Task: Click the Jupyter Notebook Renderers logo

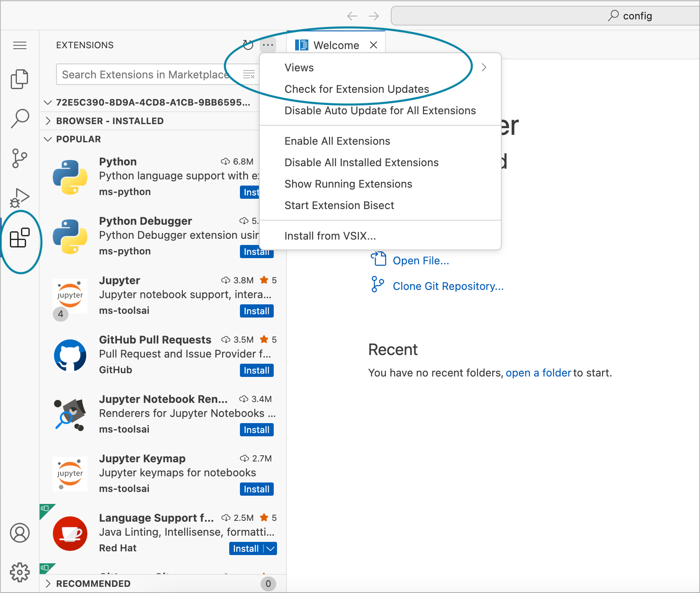Action: pos(70,415)
